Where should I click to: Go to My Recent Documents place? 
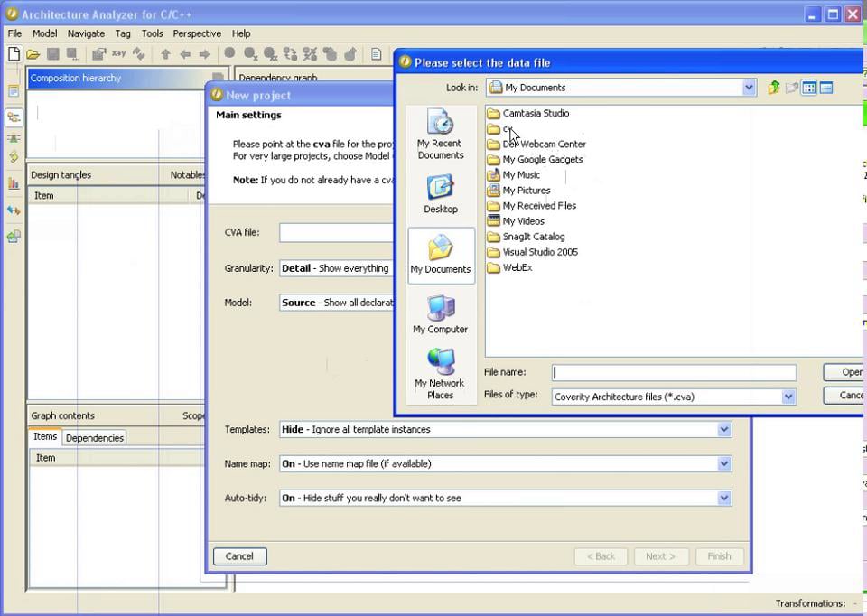click(441, 135)
